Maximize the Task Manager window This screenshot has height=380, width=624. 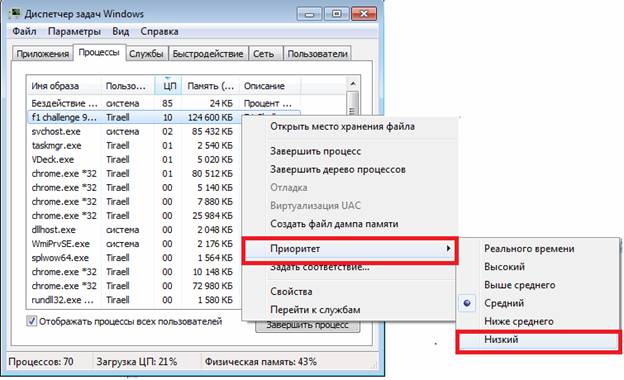[x=336, y=14]
